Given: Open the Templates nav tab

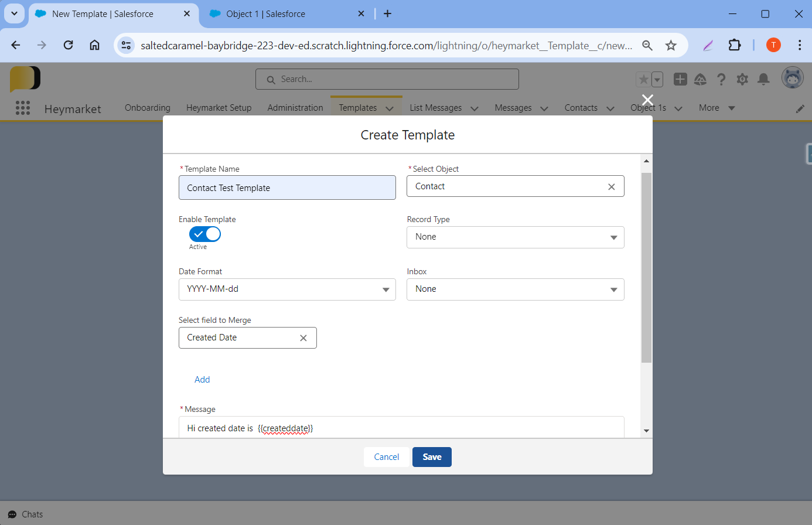Looking at the screenshot, I should (358, 108).
